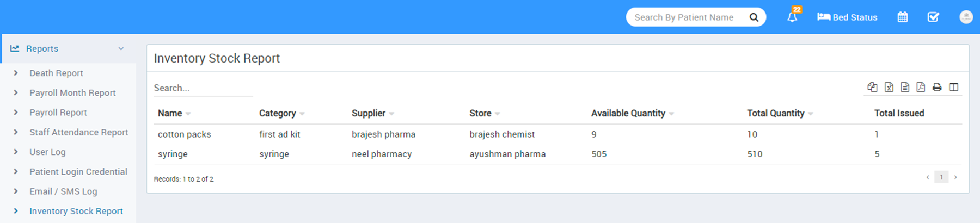Click the Bed Status link
The image size is (980, 223).
click(847, 17)
